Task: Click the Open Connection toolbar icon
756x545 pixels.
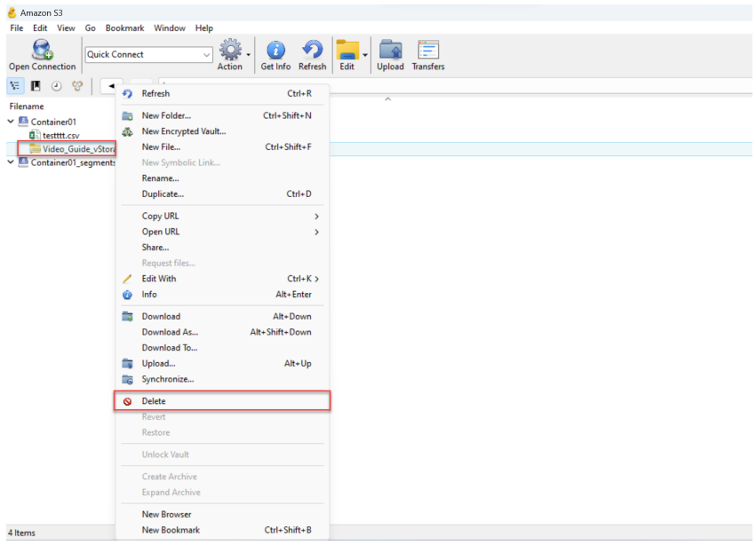Action: pos(42,51)
